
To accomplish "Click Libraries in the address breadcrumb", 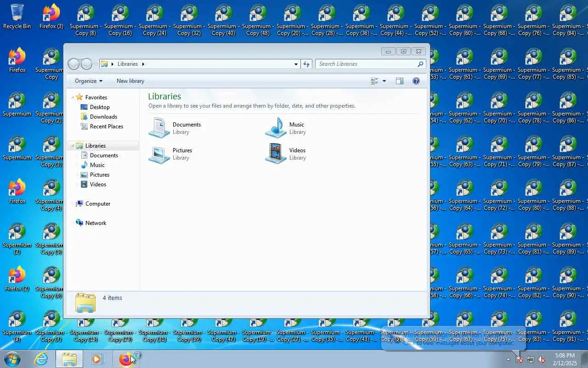I will point(128,64).
